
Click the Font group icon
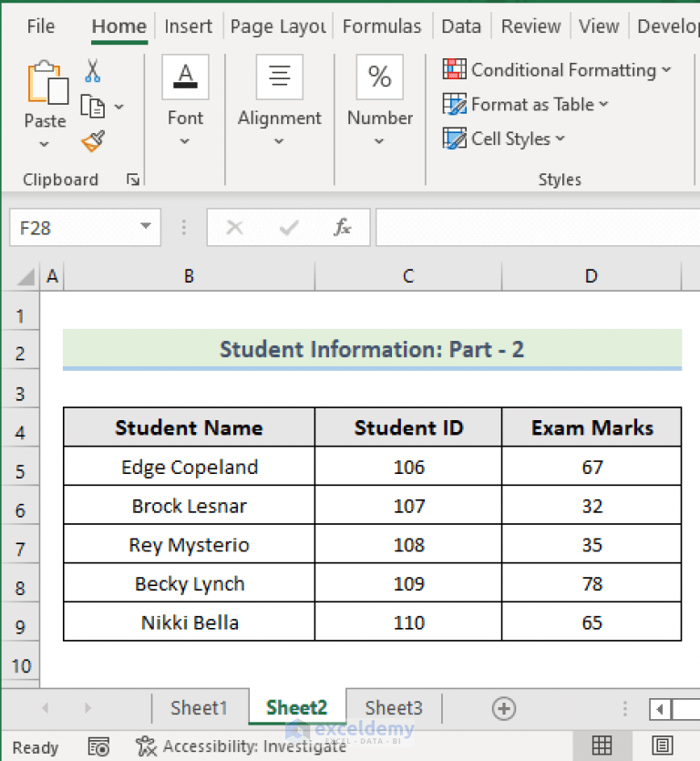[185, 77]
